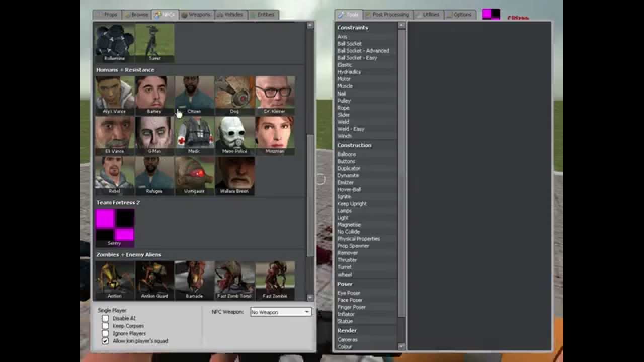Spawn the Medic NPC
This screenshot has width=644, height=362.
pos(195,136)
